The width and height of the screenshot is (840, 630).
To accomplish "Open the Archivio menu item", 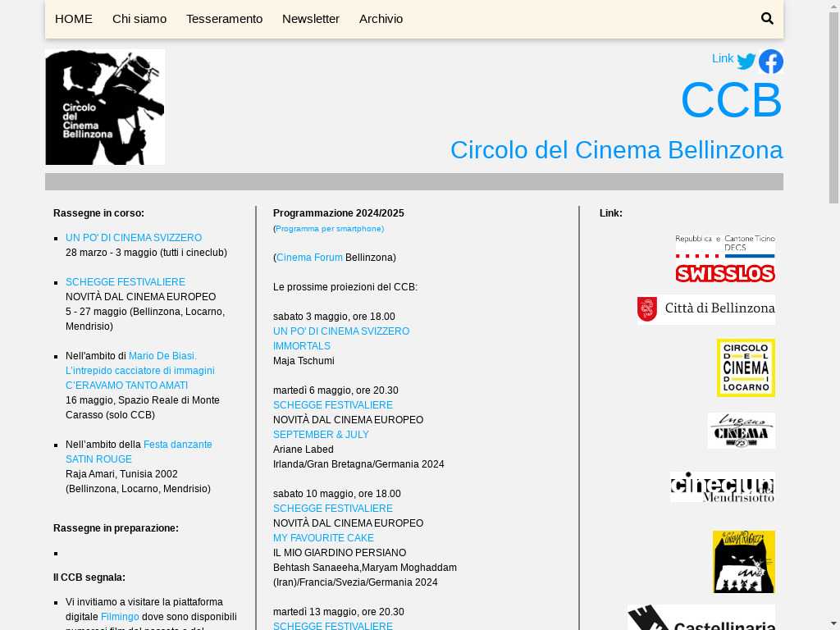I will [381, 19].
